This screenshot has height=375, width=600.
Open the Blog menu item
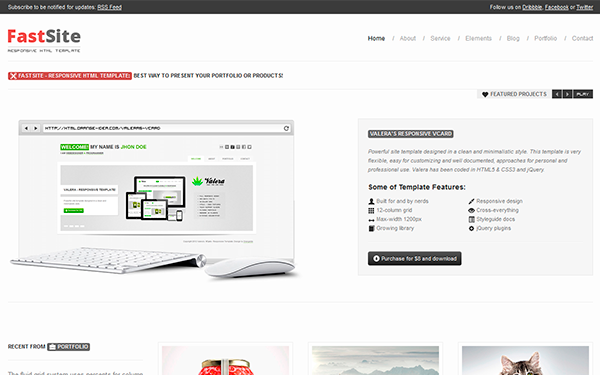[513, 38]
